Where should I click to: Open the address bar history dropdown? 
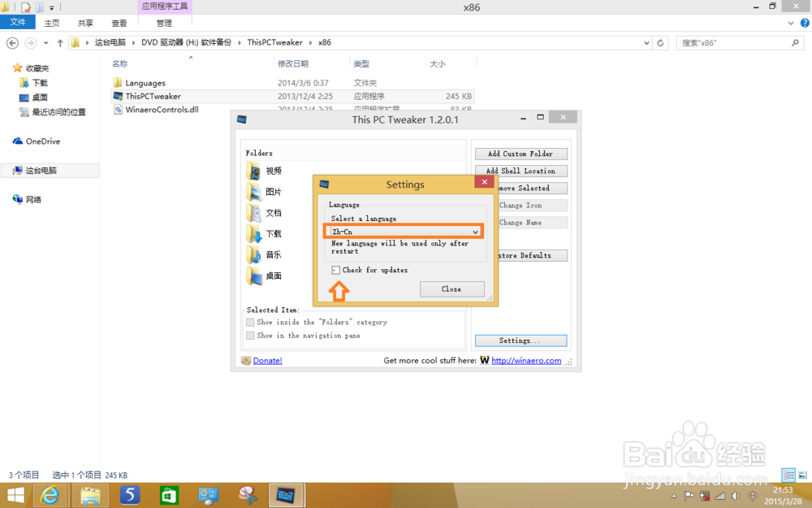[646, 42]
